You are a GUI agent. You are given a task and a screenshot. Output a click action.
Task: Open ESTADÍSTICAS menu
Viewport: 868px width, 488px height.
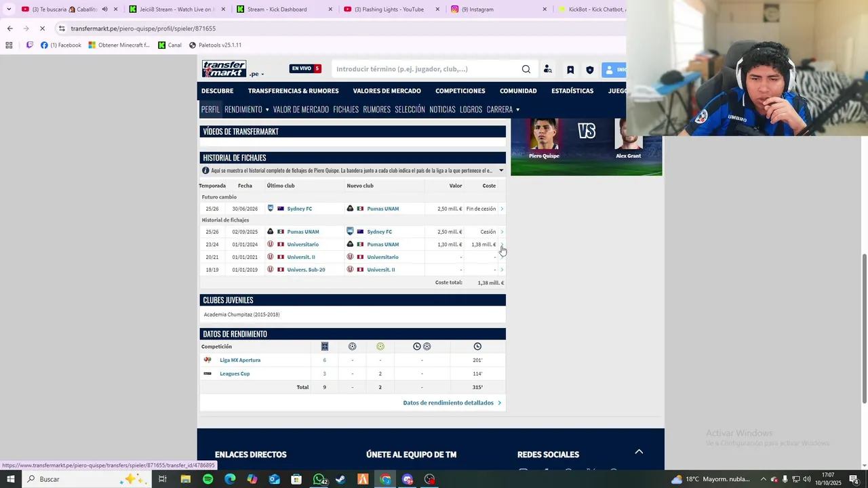coord(572,91)
